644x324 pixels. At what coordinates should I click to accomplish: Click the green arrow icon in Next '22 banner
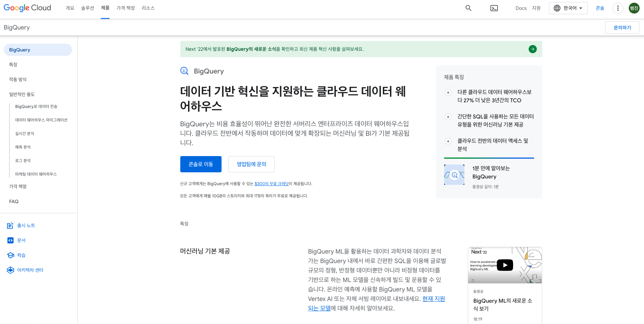(x=533, y=49)
